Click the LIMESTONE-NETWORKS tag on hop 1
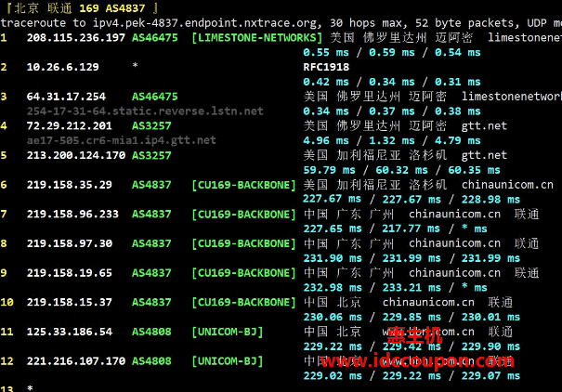 click(x=257, y=37)
